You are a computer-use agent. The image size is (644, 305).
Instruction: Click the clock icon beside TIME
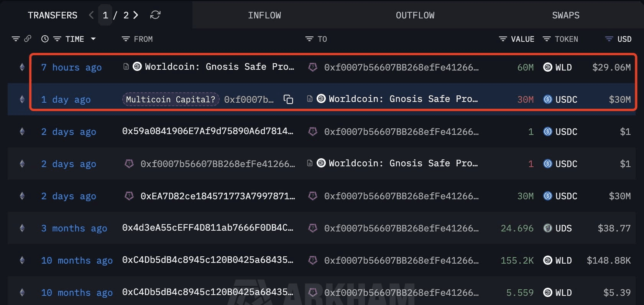pyautogui.click(x=45, y=39)
